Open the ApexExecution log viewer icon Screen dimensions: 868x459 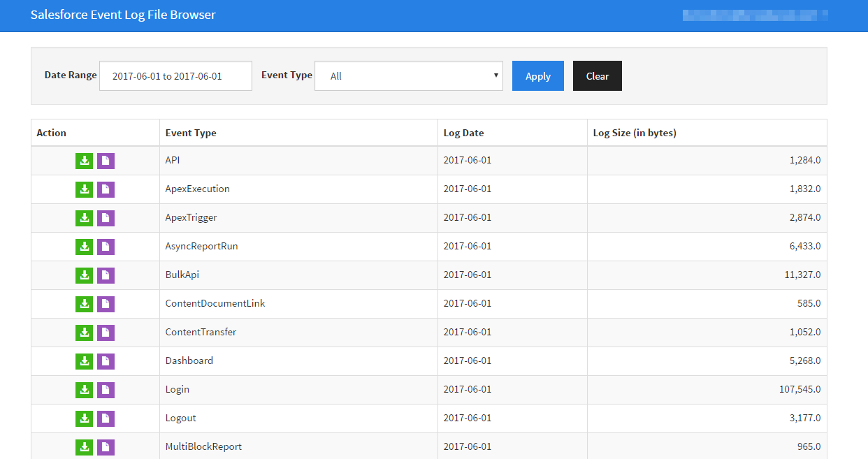pos(106,189)
